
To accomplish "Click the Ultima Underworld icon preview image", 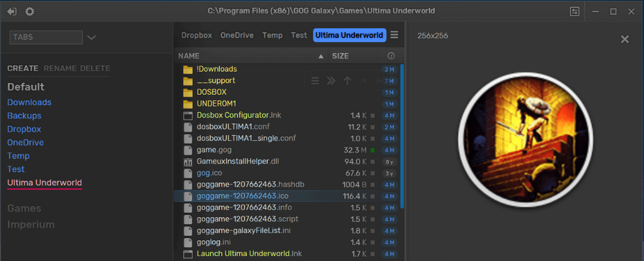I will [526, 139].
